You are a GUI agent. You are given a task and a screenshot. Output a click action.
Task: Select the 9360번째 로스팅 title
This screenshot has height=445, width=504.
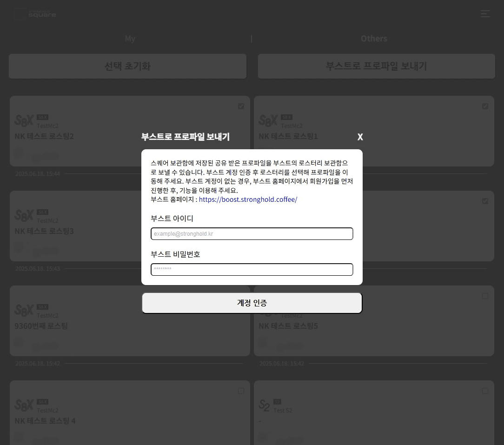tap(41, 326)
